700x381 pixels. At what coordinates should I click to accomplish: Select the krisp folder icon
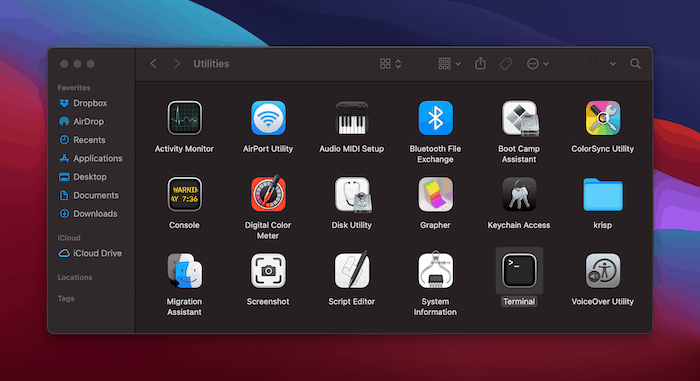[x=603, y=194]
